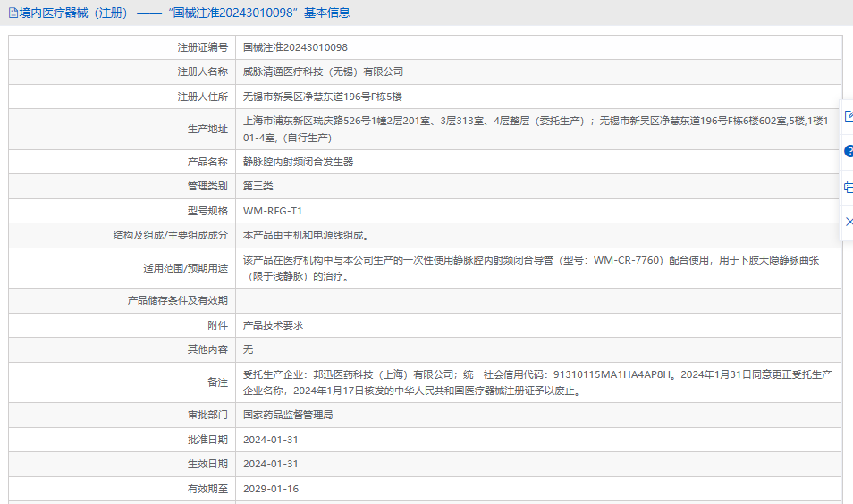Click the 备注 label

pyautogui.click(x=217, y=382)
